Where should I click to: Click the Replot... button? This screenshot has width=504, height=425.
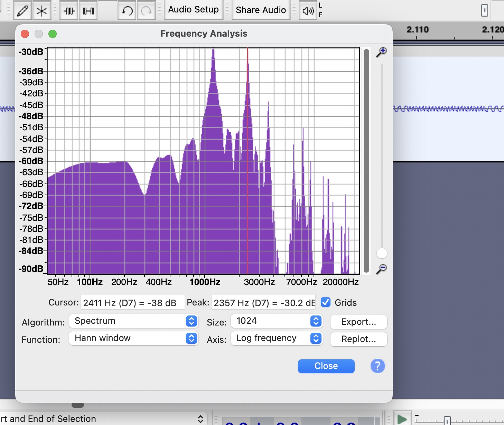pos(359,339)
